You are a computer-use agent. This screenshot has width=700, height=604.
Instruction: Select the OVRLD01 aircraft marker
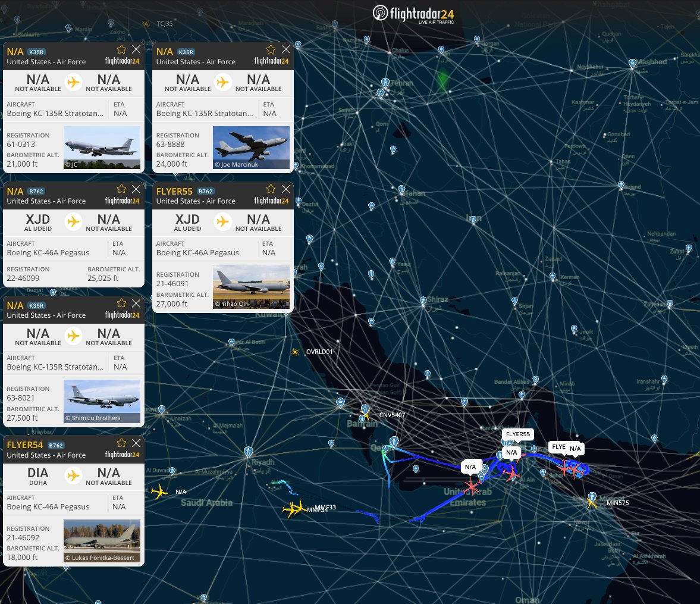(295, 352)
